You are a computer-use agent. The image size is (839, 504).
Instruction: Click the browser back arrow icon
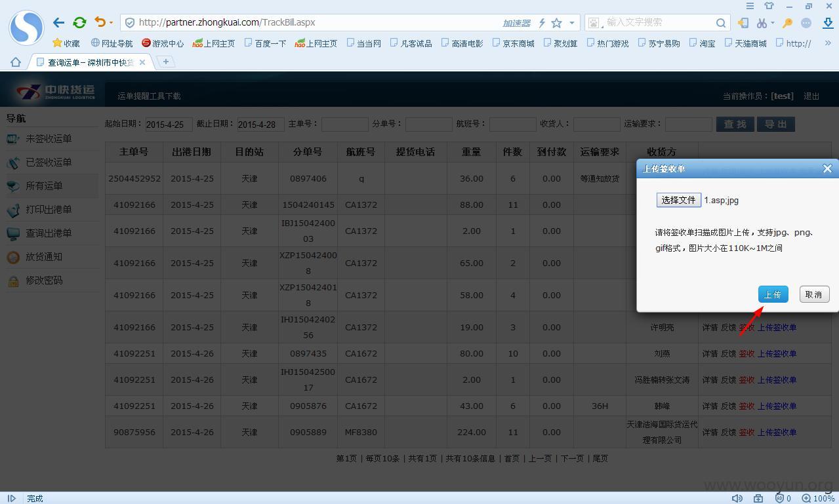coord(58,22)
